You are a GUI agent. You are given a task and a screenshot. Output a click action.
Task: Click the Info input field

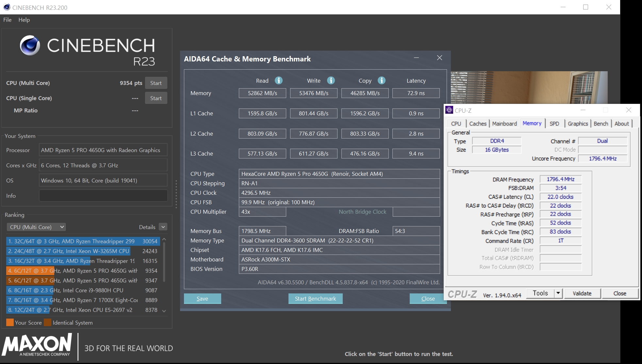click(x=103, y=196)
